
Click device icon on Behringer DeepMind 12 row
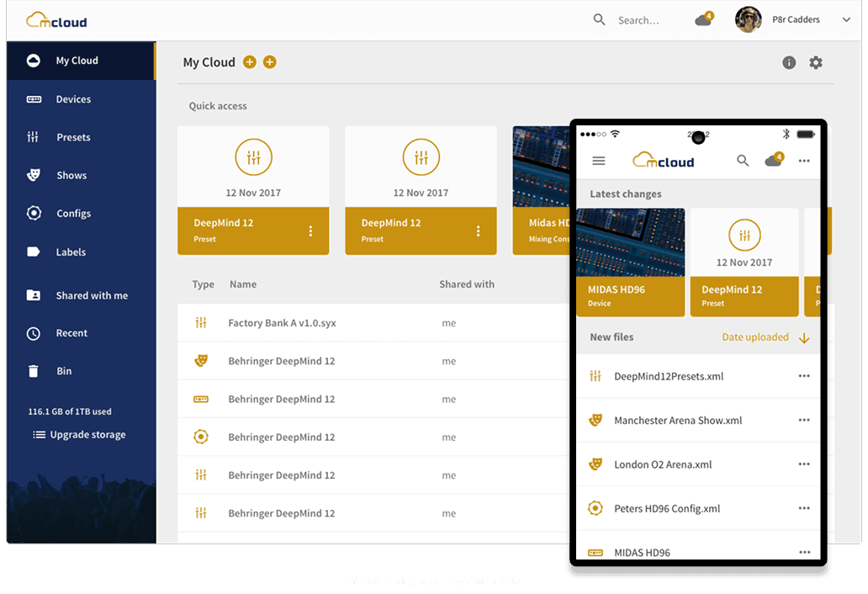pos(201,399)
